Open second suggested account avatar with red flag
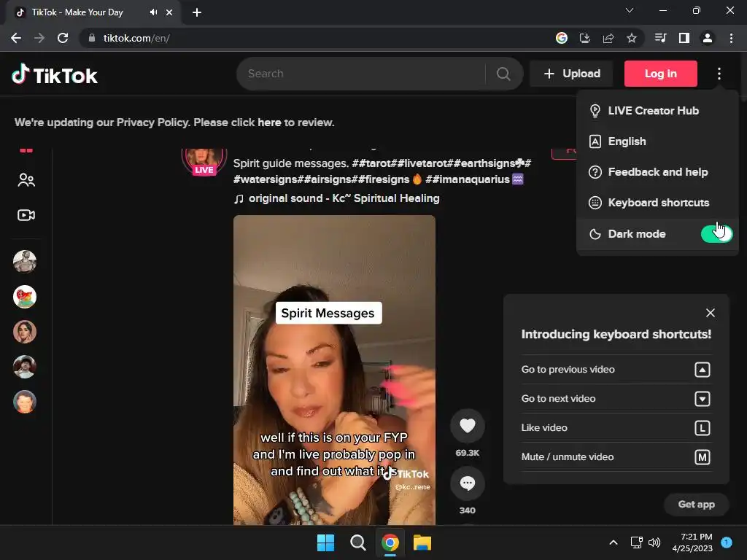The width and height of the screenshot is (747, 560). (25, 297)
